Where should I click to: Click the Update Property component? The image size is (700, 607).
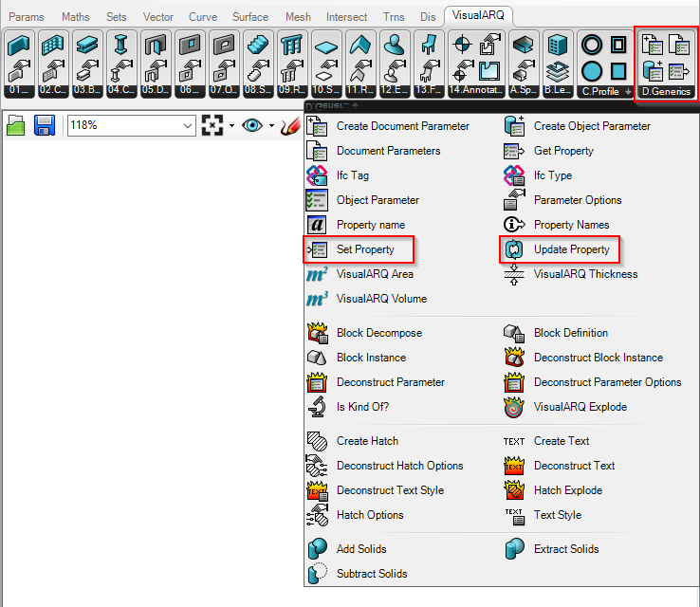[560, 249]
